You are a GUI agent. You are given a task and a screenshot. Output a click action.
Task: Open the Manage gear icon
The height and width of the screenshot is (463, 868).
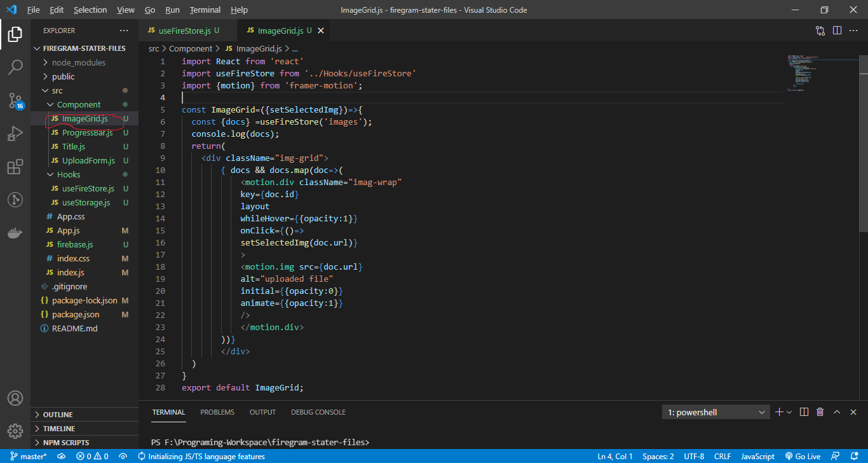[x=15, y=431]
